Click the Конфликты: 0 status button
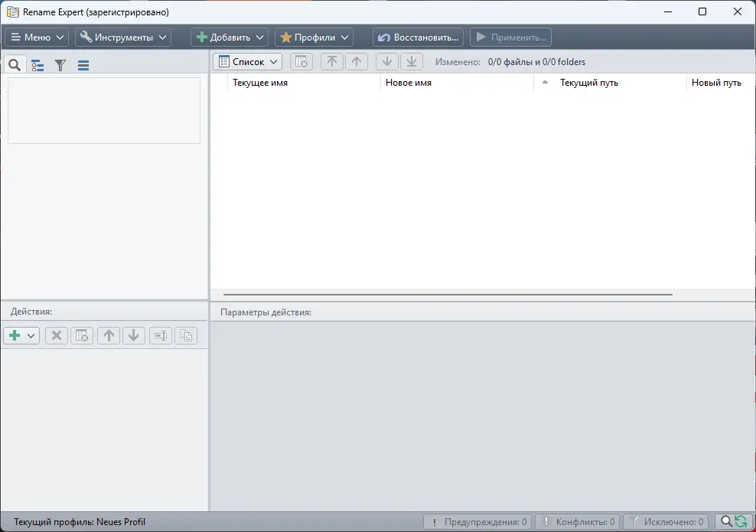This screenshot has width=756, height=532. pyautogui.click(x=578, y=522)
